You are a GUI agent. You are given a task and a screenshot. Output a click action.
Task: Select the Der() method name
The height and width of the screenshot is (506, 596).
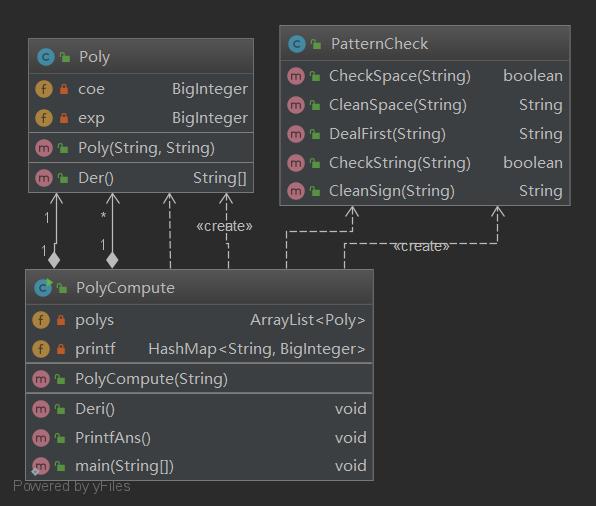pyautogui.click(x=96, y=178)
